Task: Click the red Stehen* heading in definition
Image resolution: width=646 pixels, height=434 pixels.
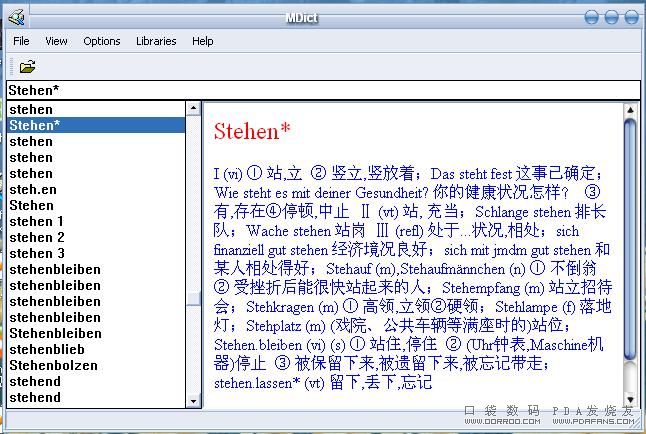Action: tap(252, 131)
